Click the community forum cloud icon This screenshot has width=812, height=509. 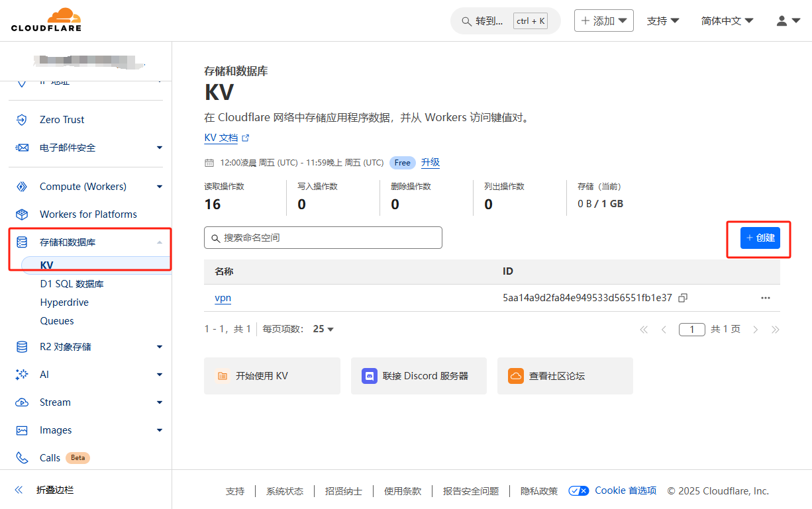tap(516, 376)
